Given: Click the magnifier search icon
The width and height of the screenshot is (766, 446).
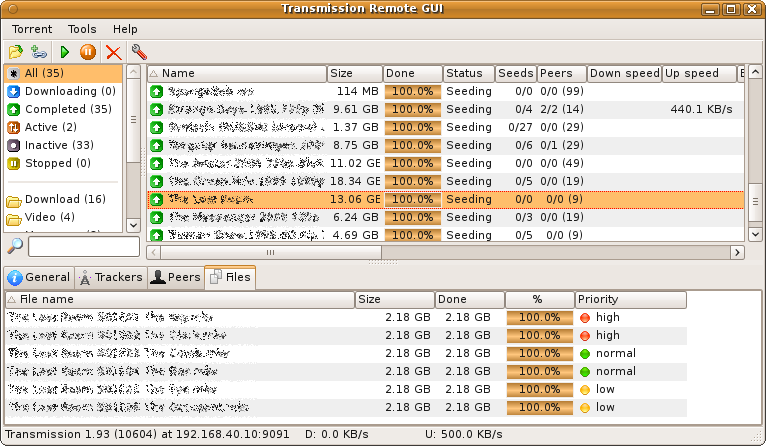Looking at the screenshot, I should click(x=15, y=246).
